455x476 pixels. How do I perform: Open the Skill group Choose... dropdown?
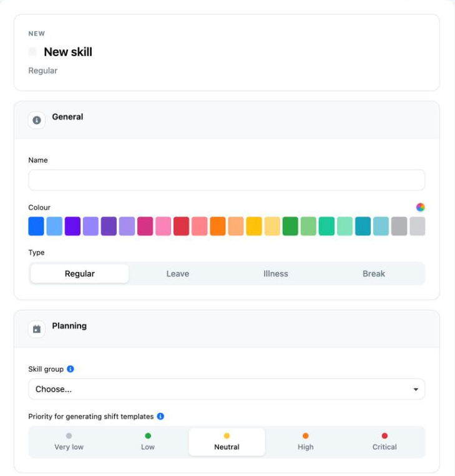227,389
